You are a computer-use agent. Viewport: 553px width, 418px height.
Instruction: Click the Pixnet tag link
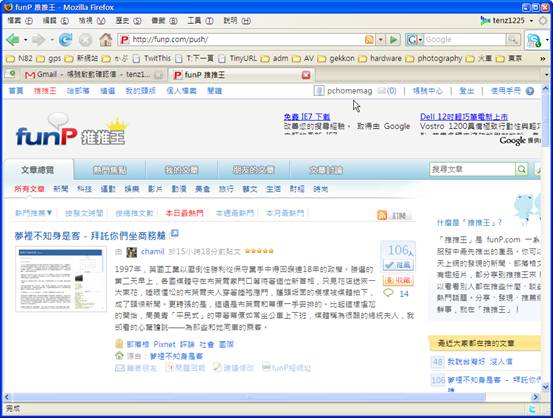pyautogui.click(x=164, y=344)
